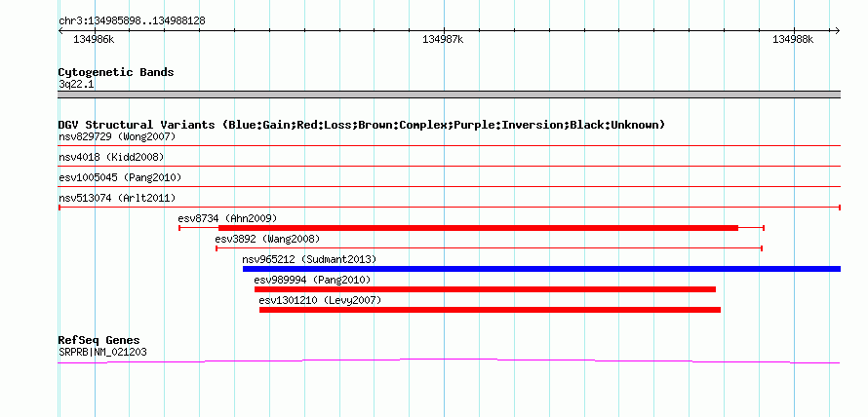Click the Cytogenetic Bands track heading
This screenshot has width=868, height=417.
click(x=116, y=72)
